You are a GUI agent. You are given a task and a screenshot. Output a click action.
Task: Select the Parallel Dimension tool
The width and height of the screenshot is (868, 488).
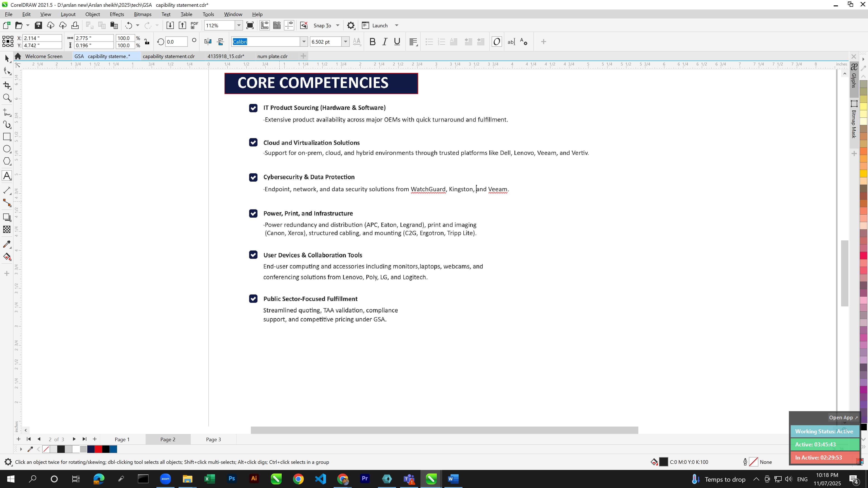click(7, 190)
